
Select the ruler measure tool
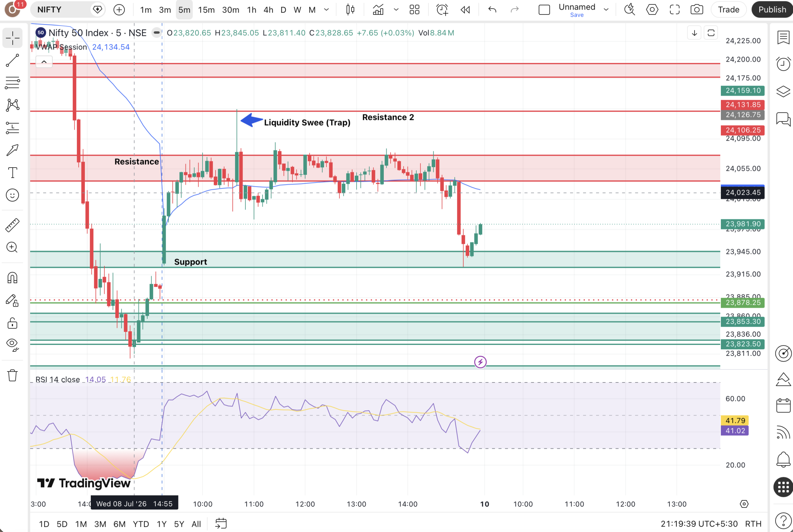[13, 225]
